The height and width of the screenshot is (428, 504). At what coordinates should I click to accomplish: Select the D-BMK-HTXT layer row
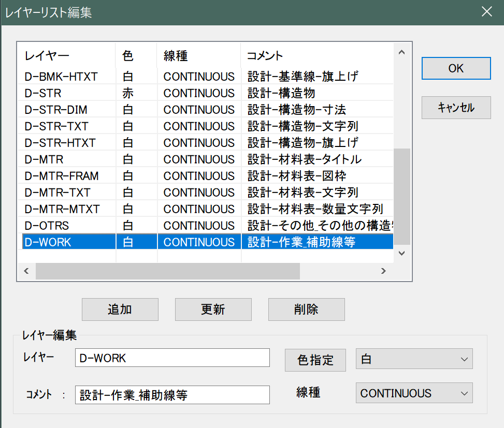206,77
